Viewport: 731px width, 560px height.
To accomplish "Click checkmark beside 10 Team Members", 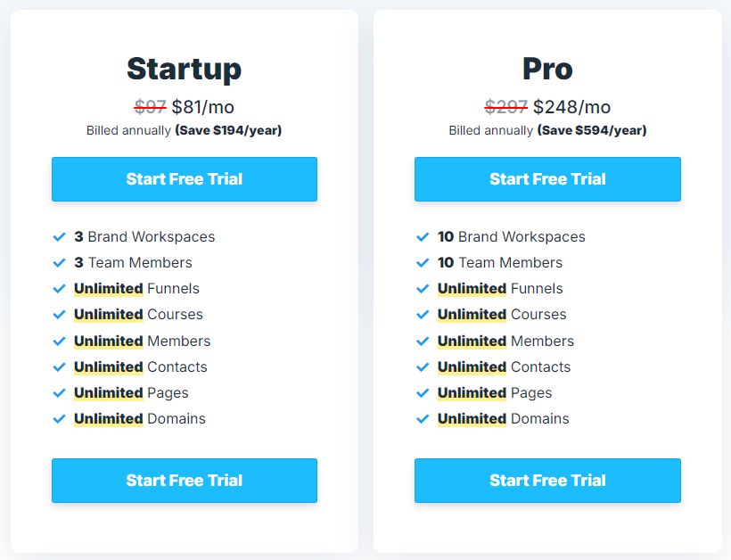I will click(423, 263).
